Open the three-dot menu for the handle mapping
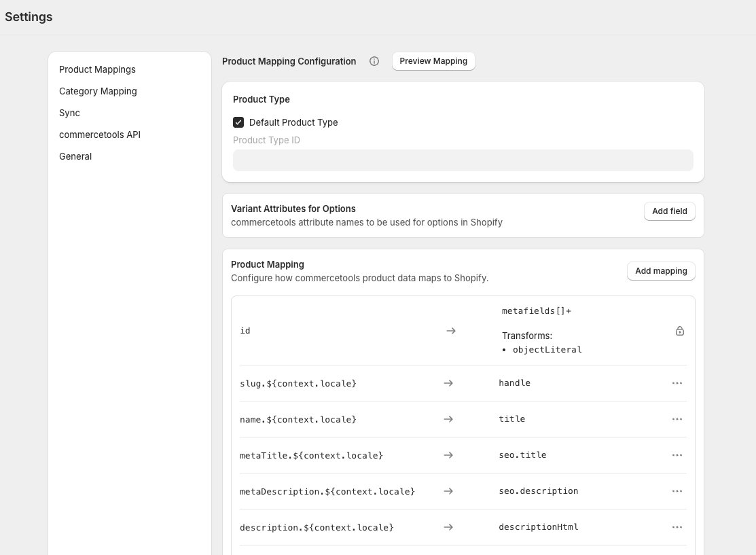This screenshot has width=756, height=555. (677, 383)
